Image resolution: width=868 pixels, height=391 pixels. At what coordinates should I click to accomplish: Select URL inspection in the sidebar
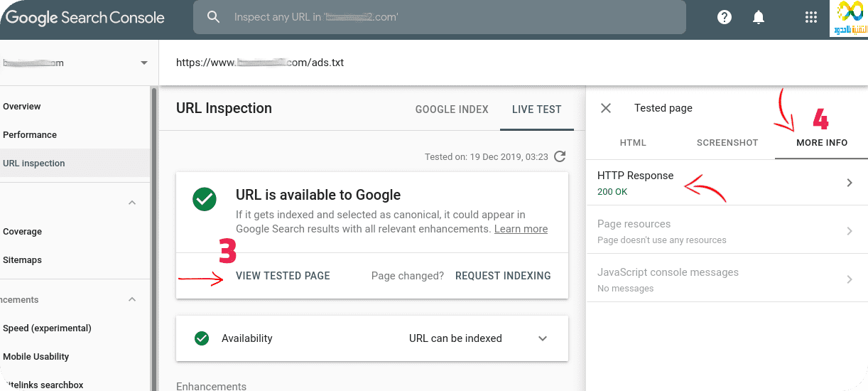click(34, 164)
